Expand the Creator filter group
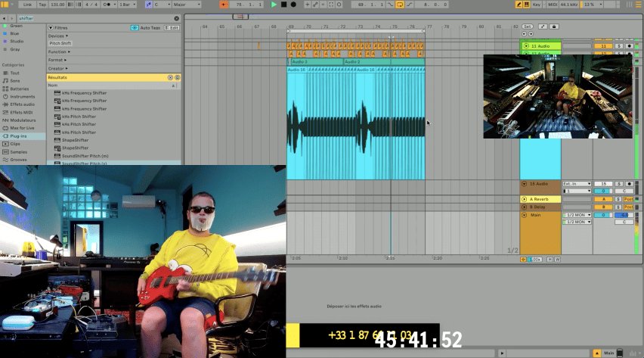 point(57,68)
